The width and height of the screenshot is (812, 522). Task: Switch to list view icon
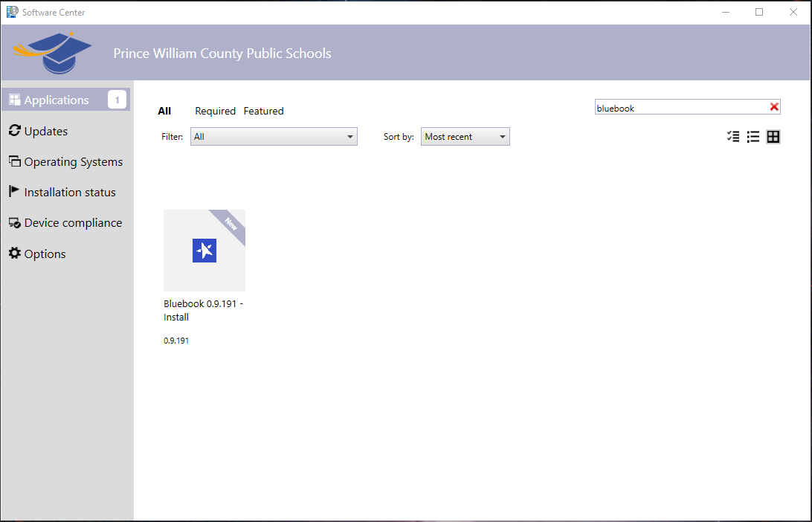753,137
